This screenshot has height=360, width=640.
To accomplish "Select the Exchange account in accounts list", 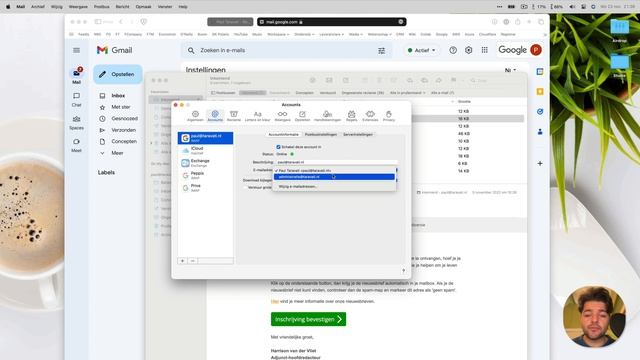I will coord(206,163).
